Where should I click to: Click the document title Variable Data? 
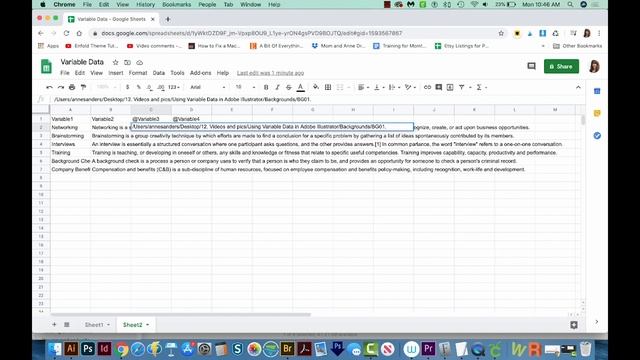pos(82,62)
